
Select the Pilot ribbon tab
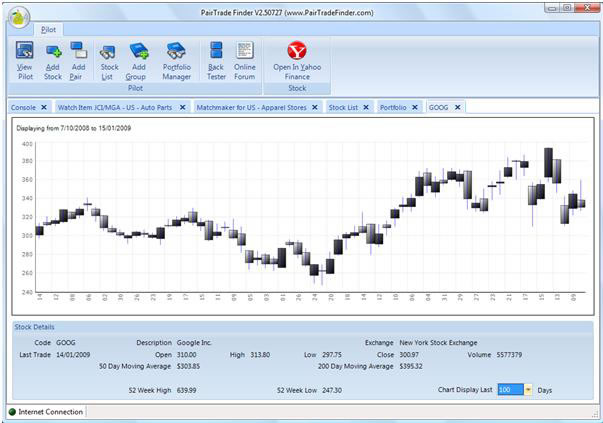pos(48,30)
